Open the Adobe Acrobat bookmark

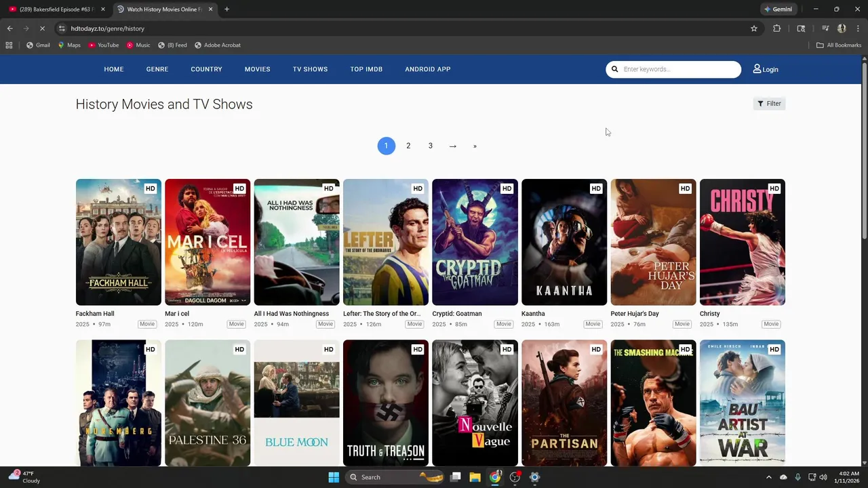(218, 45)
